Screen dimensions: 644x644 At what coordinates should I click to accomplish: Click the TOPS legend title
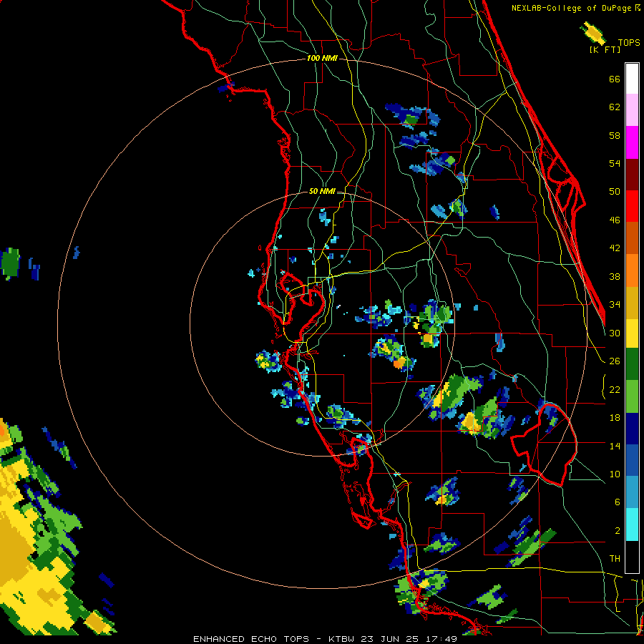tap(629, 43)
